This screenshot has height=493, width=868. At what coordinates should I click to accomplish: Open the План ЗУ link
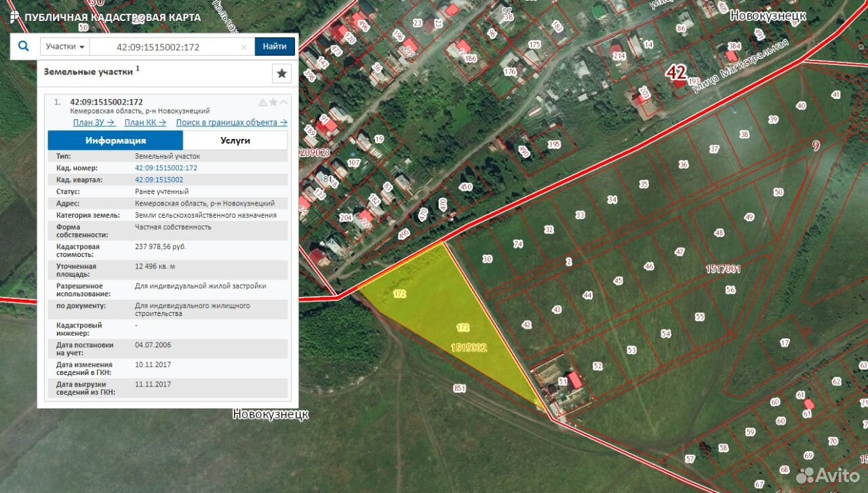click(x=94, y=123)
